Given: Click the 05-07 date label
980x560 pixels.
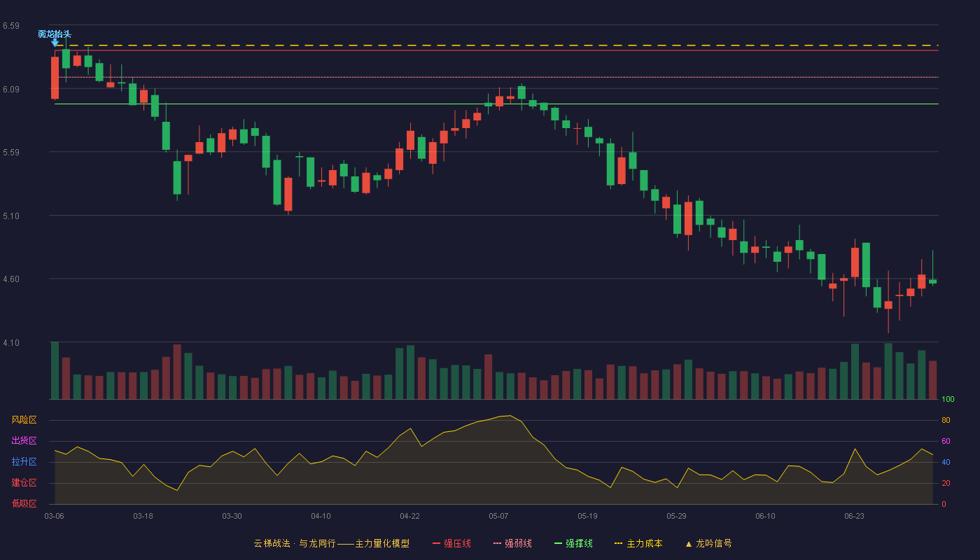Looking at the screenshot, I should (x=498, y=516).
